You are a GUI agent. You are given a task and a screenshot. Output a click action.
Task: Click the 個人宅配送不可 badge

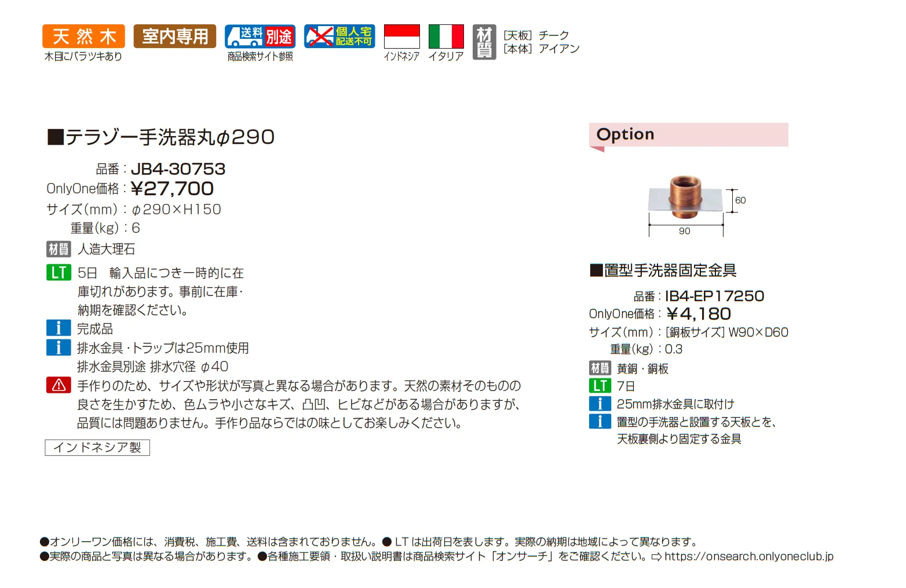pyautogui.click(x=339, y=36)
